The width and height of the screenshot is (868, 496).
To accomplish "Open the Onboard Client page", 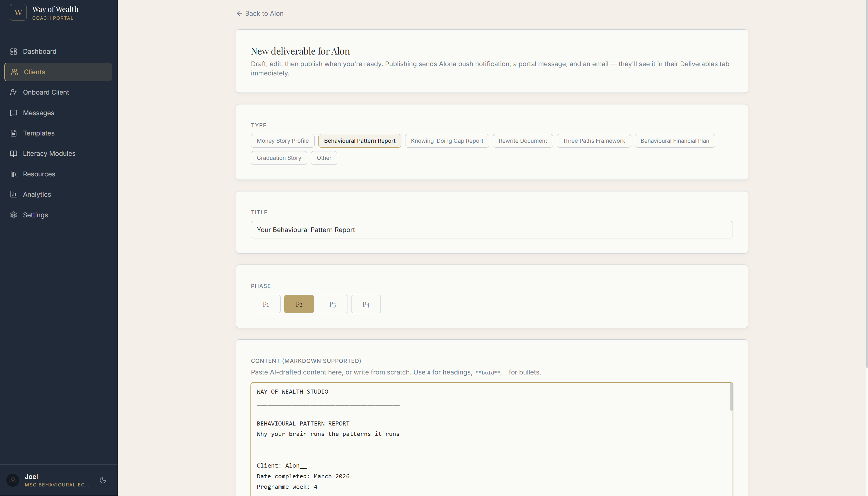I will (46, 92).
